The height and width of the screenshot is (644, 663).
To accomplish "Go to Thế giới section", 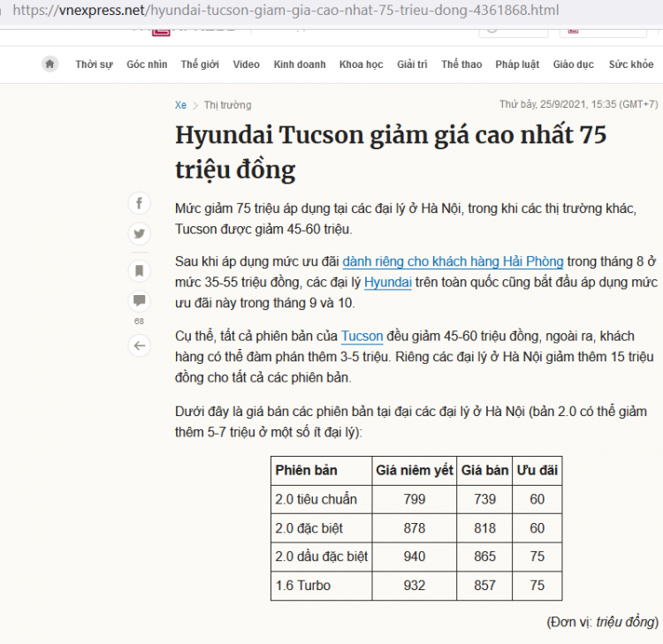I will 200,64.
